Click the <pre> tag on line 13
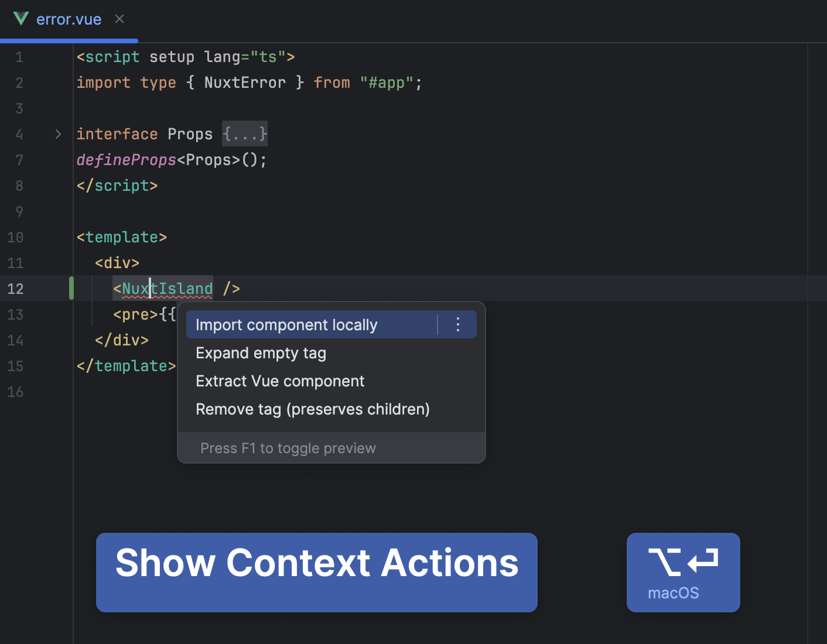The width and height of the screenshot is (827, 644). click(x=135, y=314)
